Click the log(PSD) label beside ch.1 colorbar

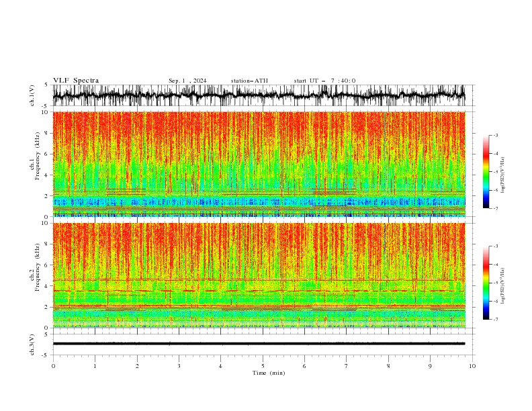tap(503, 175)
